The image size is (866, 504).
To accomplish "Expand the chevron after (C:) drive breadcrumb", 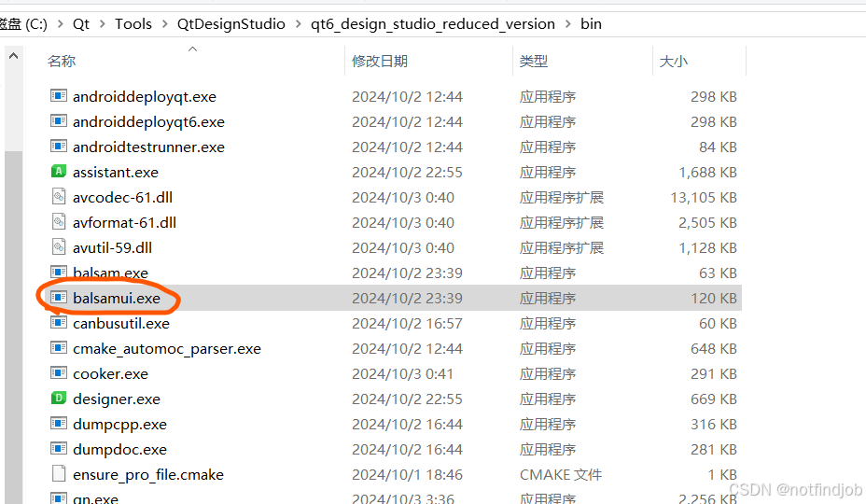I will [x=61, y=24].
